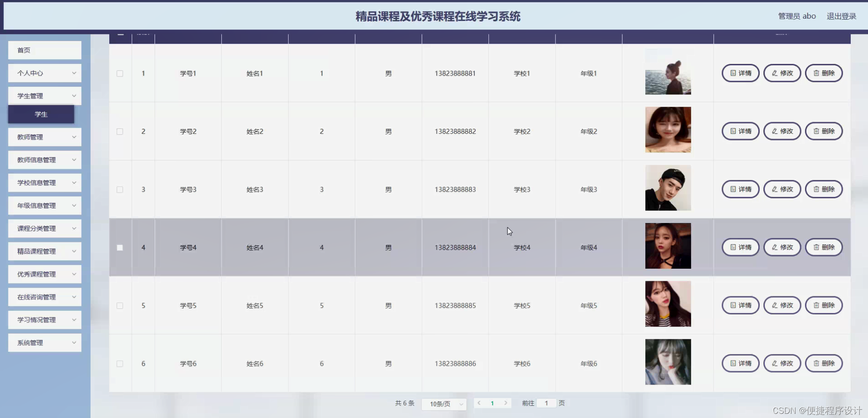Select the 学生 submenu item
Image resolution: width=868 pixels, height=418 pixels.
pos(41,114)
